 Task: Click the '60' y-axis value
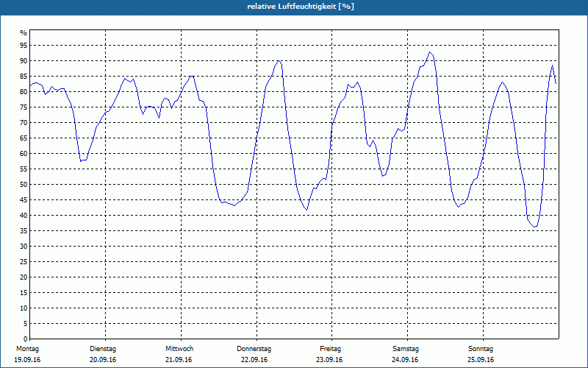coord(24,154)
